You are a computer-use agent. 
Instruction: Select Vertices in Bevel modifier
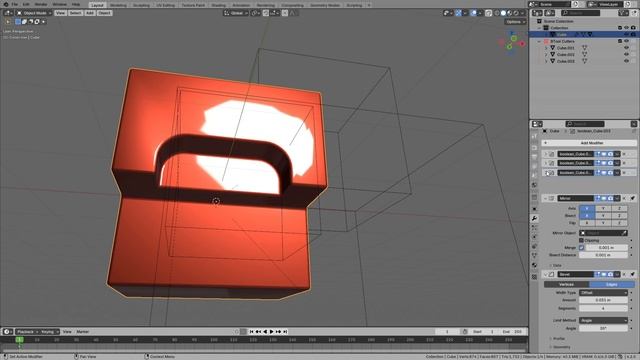[567, 284]
